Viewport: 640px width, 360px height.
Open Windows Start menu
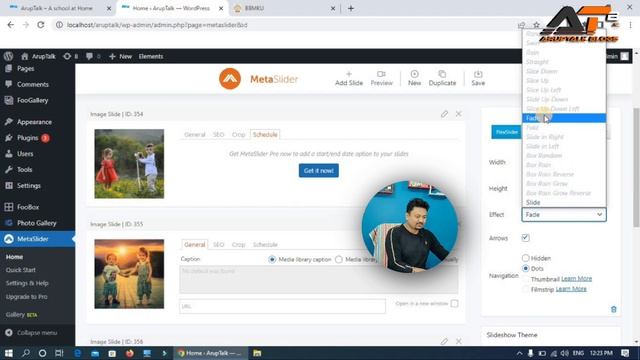(x=8, y=353)
